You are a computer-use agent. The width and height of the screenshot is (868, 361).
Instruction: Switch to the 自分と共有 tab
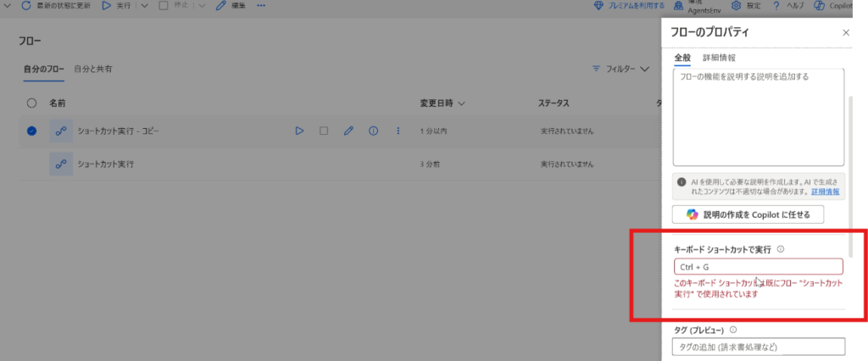(x=93, y=68)
